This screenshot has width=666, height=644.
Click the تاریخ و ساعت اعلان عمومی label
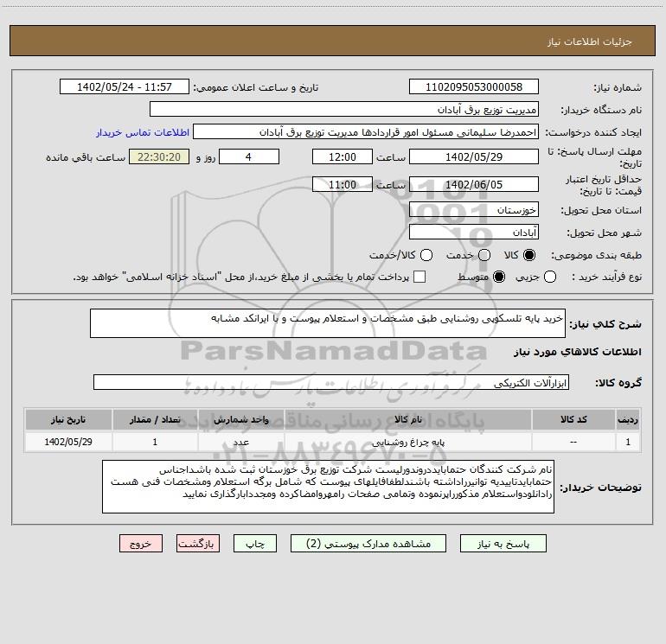click(x=256, y=87)
